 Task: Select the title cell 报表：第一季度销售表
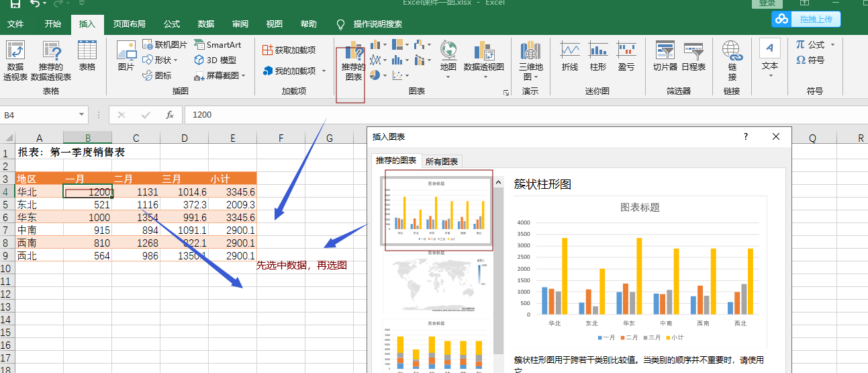point(70,153)
